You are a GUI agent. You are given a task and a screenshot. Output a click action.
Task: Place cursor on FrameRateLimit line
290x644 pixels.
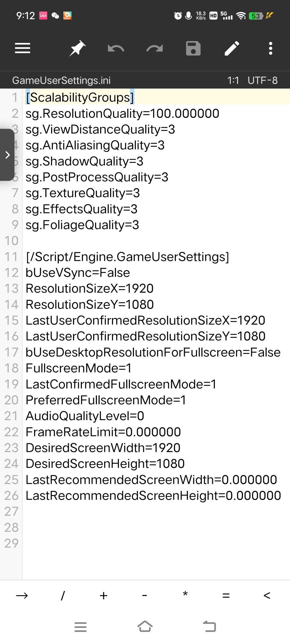point(103,432)
